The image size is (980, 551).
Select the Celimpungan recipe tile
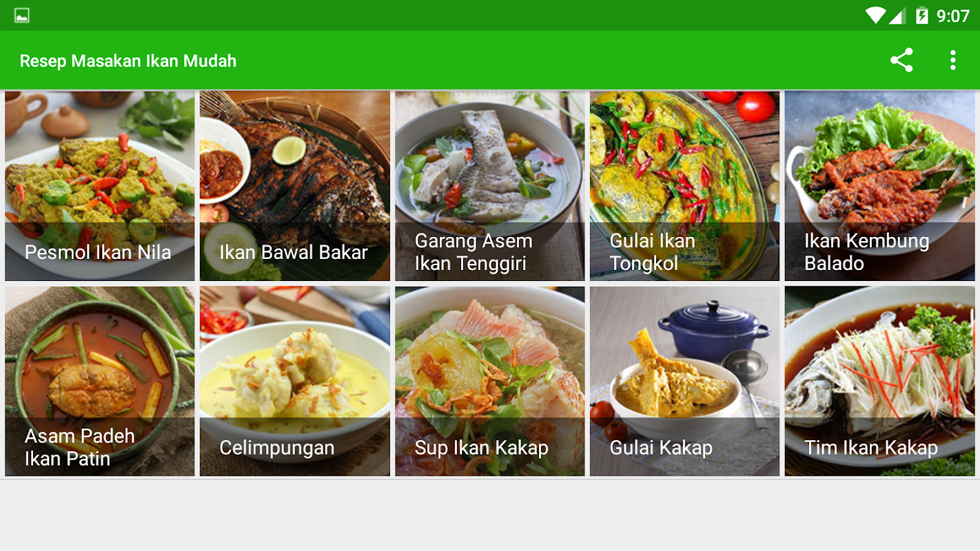[295, 382]
